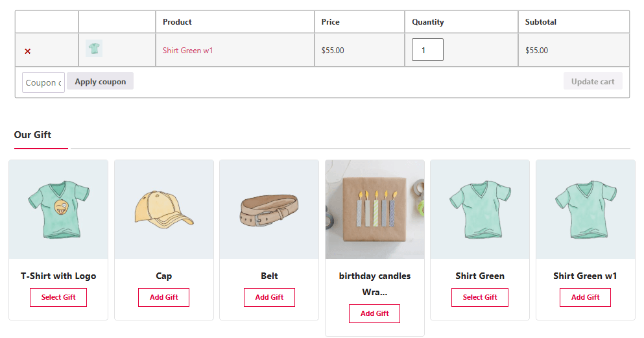
Task: Apply the coupon code
Action: [x=101, y=81]
